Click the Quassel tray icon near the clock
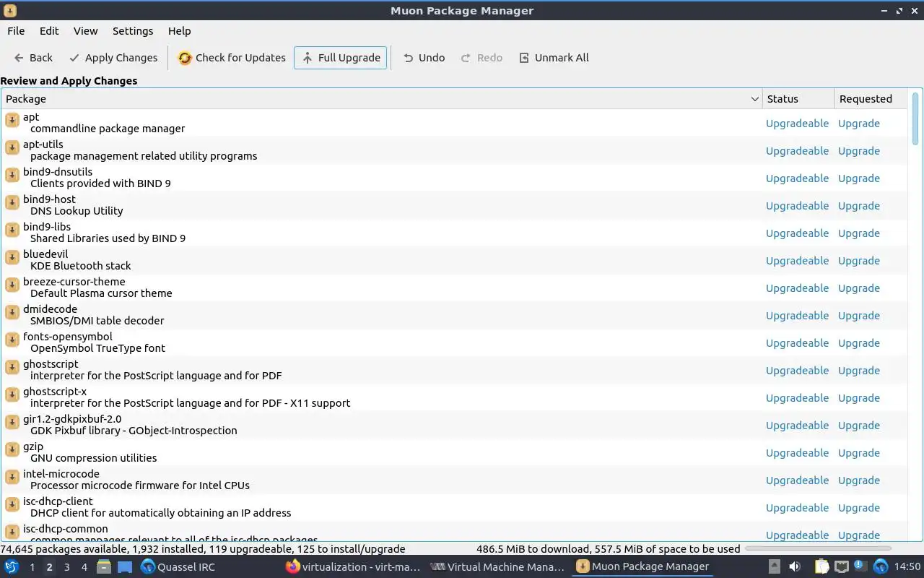924x578 pixels. [x=881, y=566]
